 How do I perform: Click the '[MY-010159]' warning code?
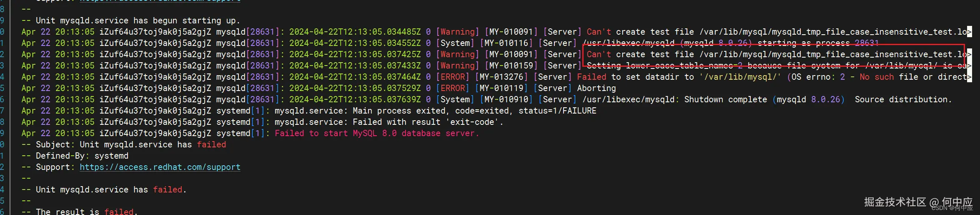point(511,66)
